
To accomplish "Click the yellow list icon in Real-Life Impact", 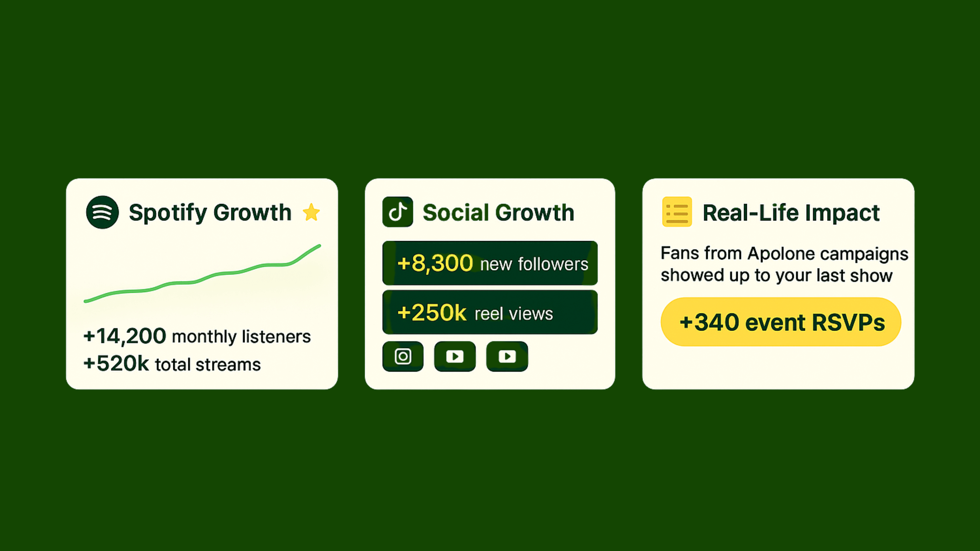I will coord(677,212).
